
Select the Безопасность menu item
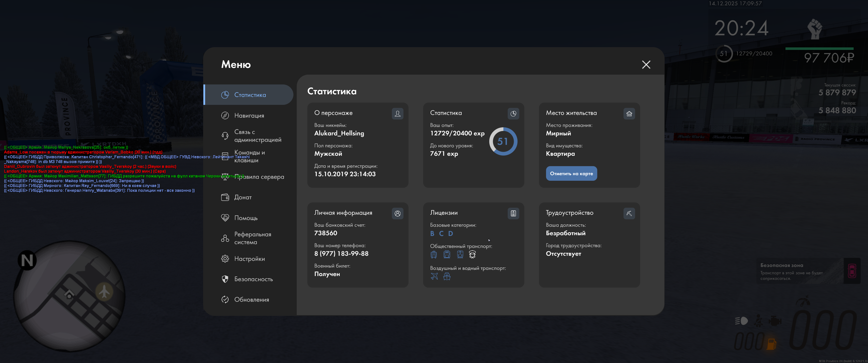[x=253, y=279]
